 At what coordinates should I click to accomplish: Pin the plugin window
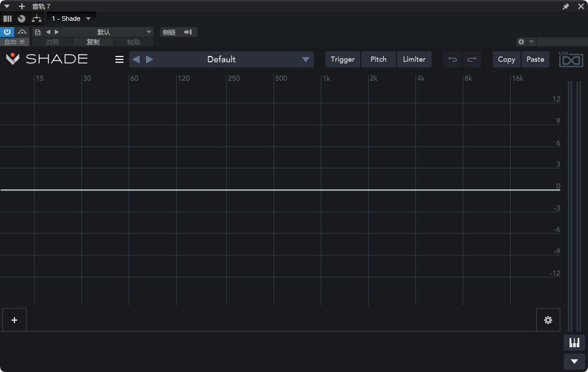565,6
